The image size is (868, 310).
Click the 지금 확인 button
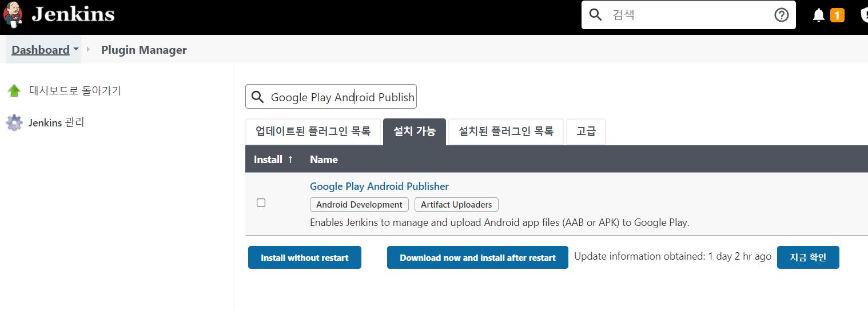(808, 257)
